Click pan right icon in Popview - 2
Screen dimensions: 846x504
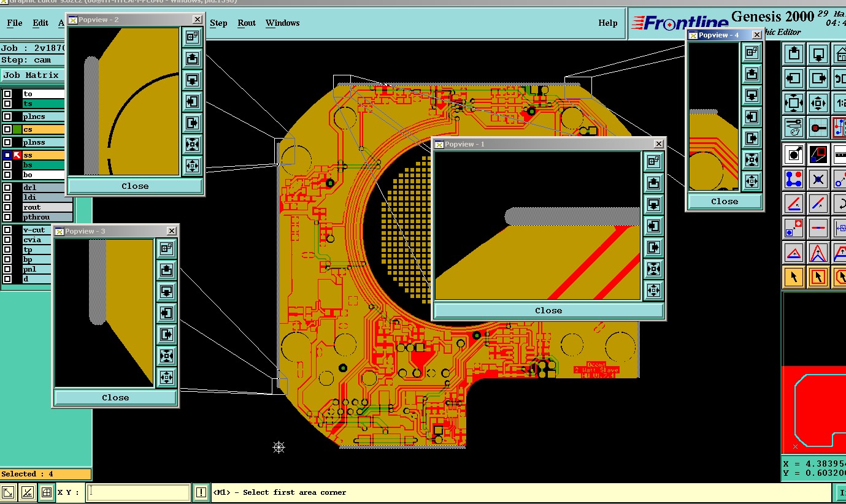coord(192,123)
